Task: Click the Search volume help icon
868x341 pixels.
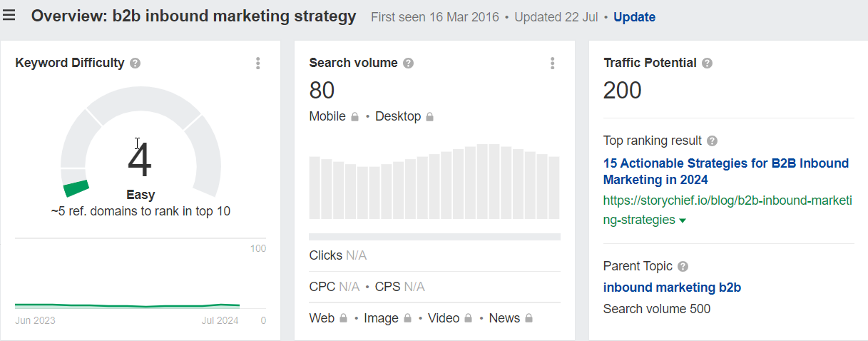Action: point(408,63)
